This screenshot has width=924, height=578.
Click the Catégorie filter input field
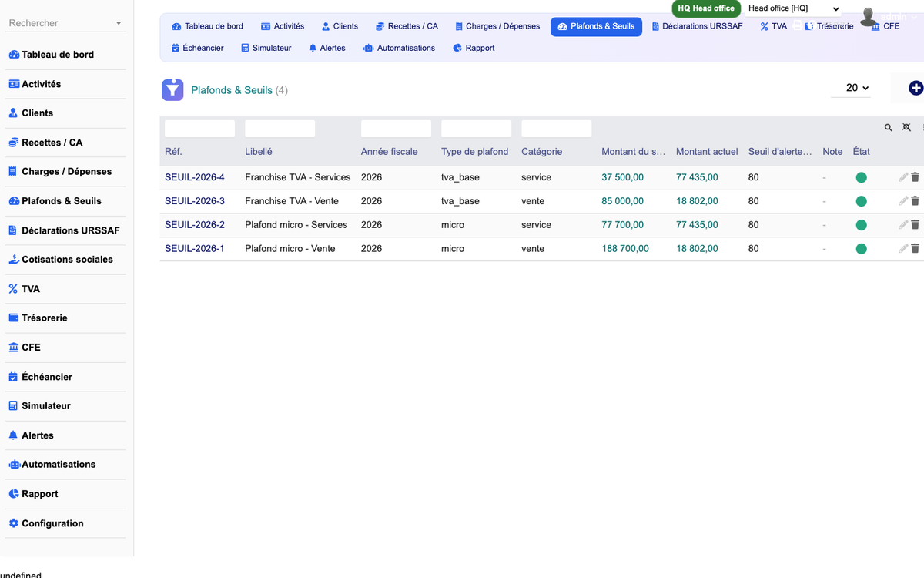(556, 129)
